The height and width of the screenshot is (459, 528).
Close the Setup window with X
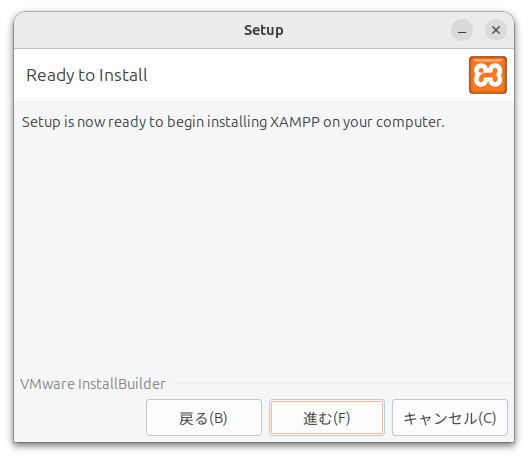pyautogui.click(x=496, y=30)
